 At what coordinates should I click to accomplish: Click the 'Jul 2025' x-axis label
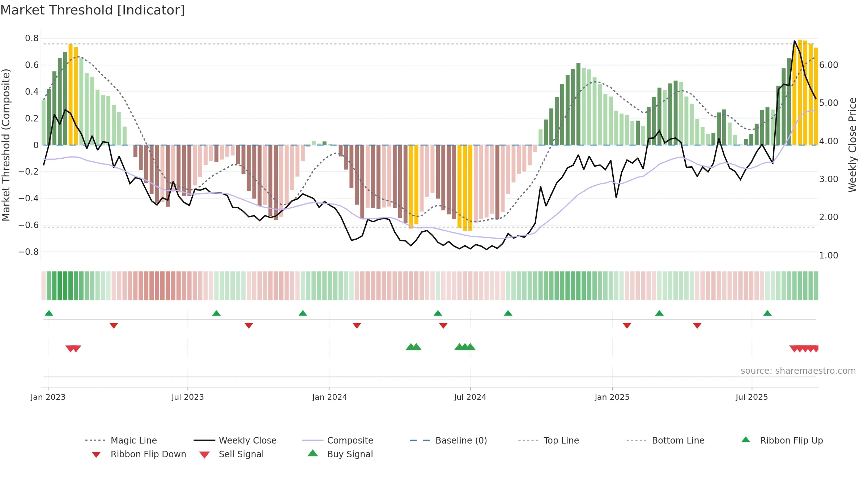pos(752,397)
